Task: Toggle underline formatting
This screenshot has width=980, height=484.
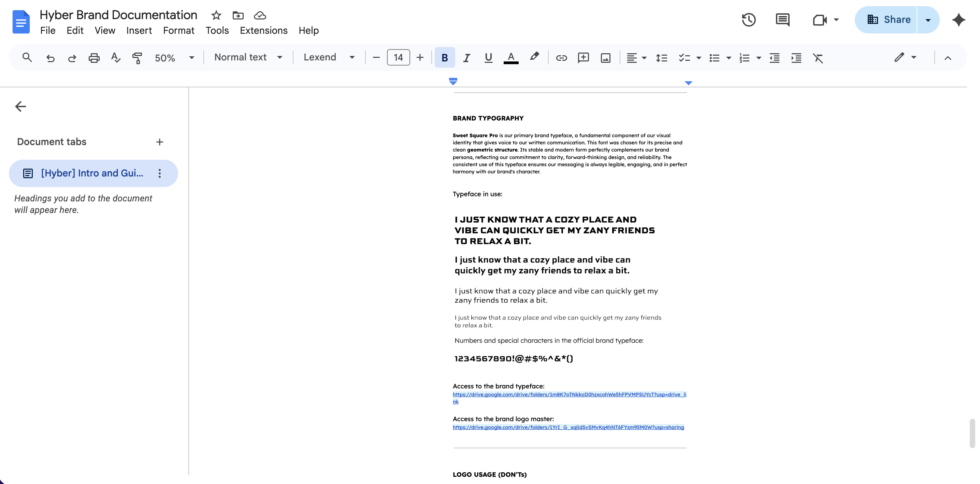Action: tap(489, 58)
